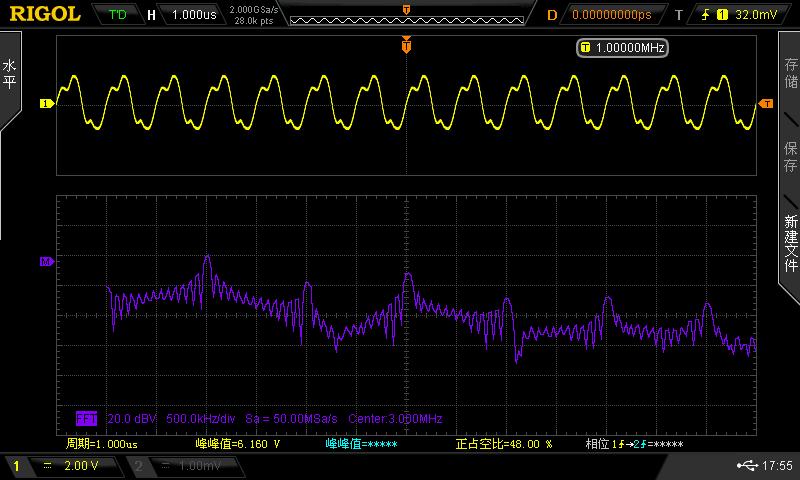800x480 pixels.
Task: Click the FFT Sa = 50.00MSa/s readout
Action: click(x=291, y=419)
